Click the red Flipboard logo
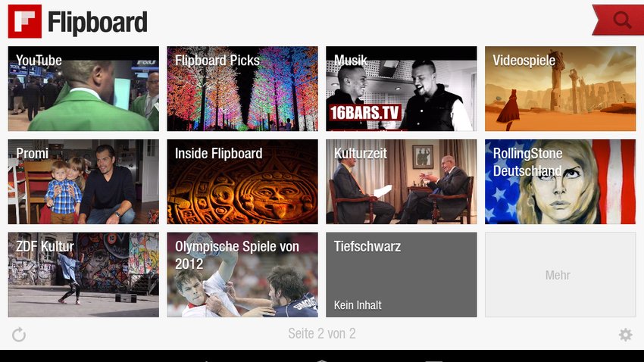This screenshot has width=644, height=362. (25, 21)
